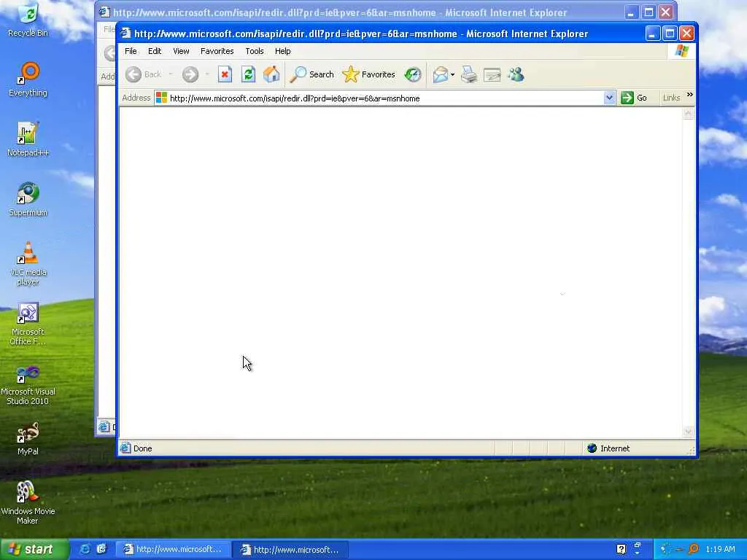
Task: Click the front window title bar icon
Action: pos(125,34)
